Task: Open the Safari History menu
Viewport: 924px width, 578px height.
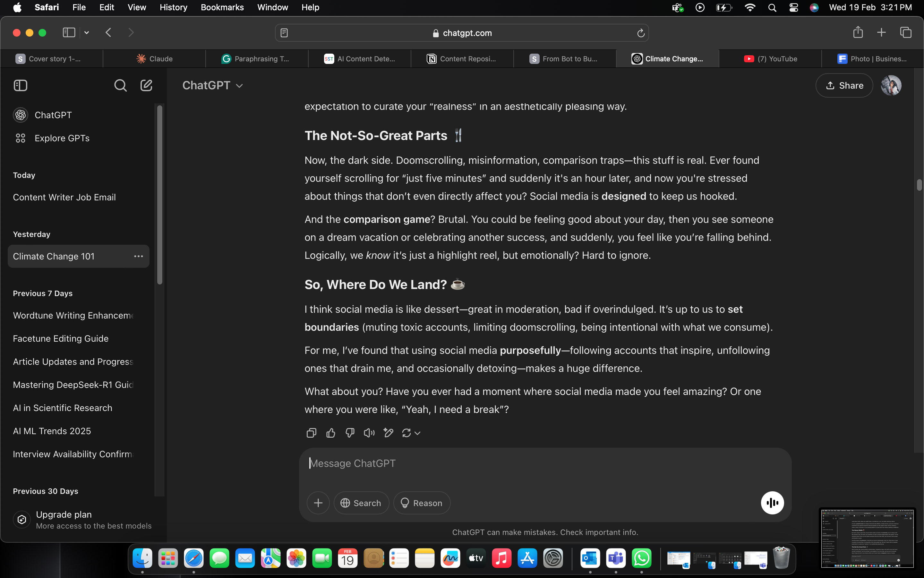Action: point(173,8)
